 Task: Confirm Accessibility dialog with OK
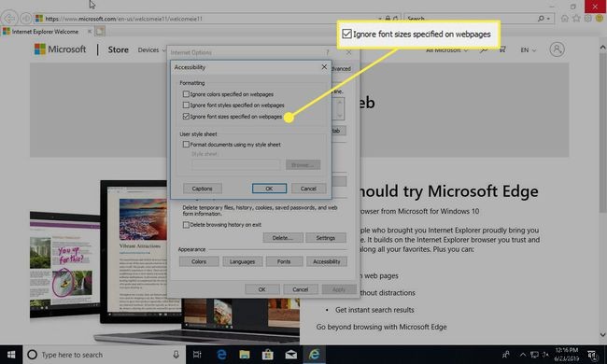(x=270, y=189)
